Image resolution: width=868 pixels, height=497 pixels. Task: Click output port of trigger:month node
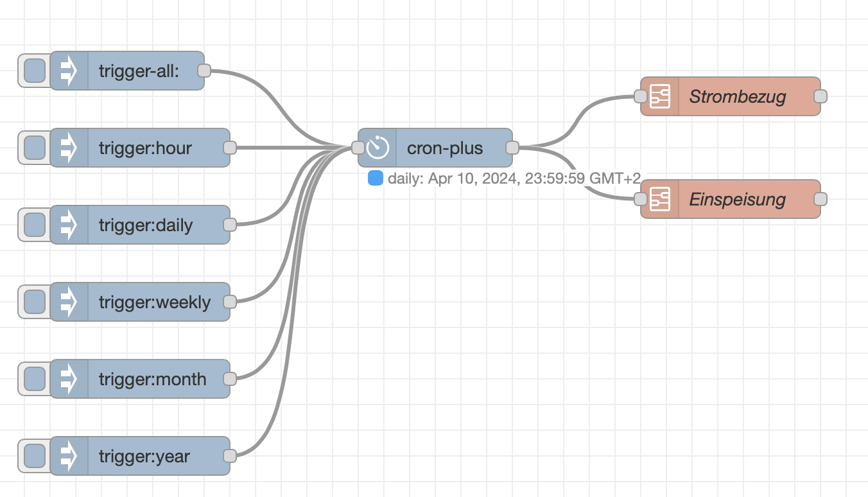click(x=230, y=379)
